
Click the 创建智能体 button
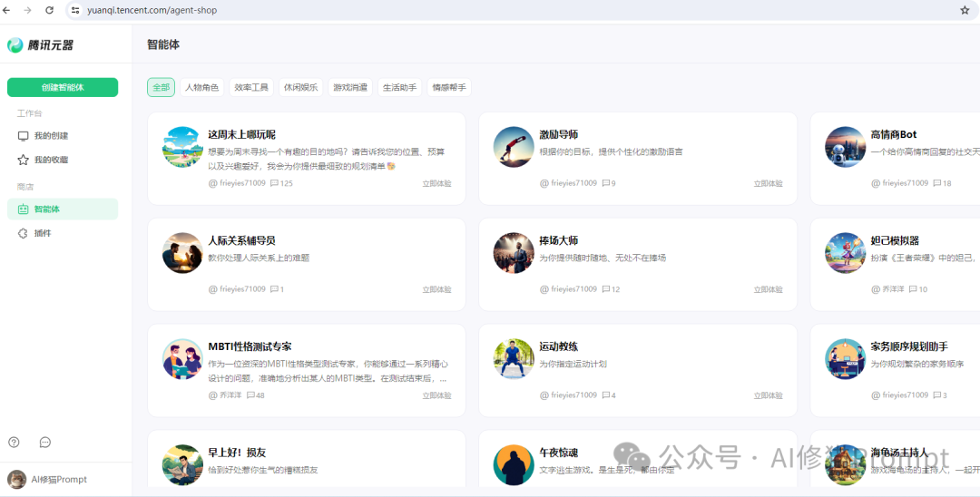[63, 87]
